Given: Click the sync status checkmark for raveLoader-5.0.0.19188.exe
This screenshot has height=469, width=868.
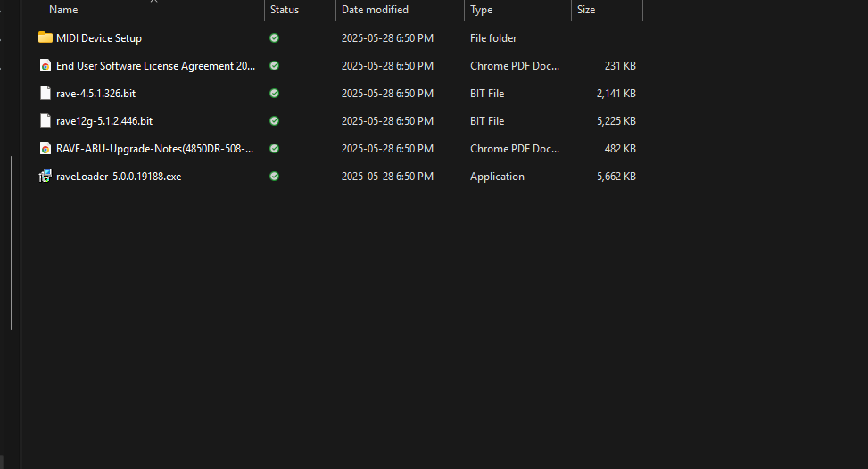Looking at the screenshot, I should pyautogui.click(x=274, y=177).
